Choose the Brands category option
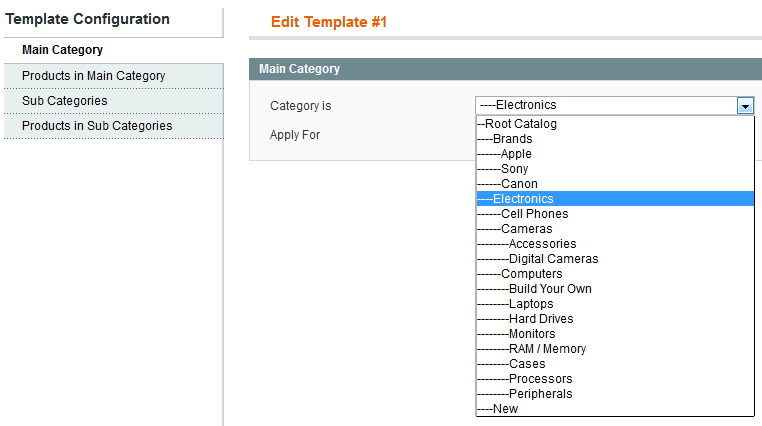This screenshot has width=762, height=426. tap(615, 139)
